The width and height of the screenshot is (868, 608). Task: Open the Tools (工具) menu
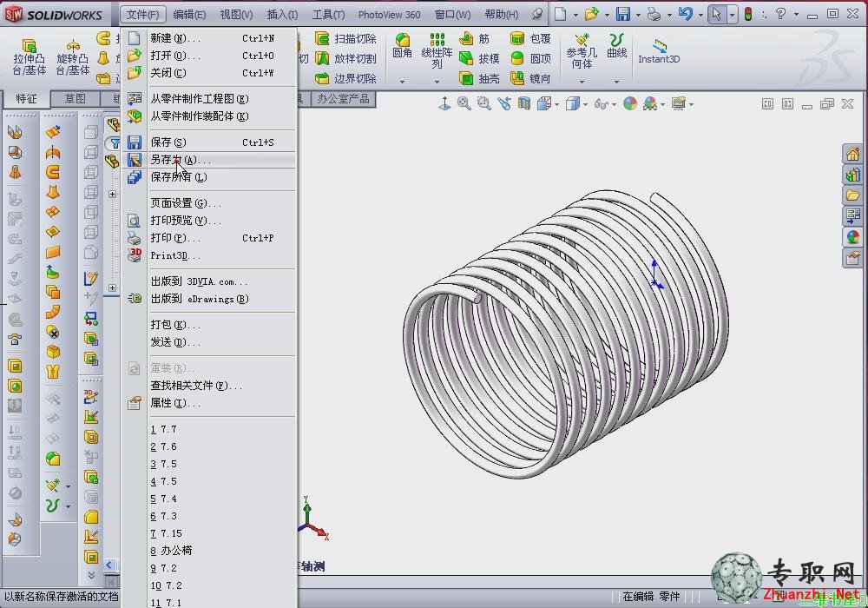click(328, 15)
